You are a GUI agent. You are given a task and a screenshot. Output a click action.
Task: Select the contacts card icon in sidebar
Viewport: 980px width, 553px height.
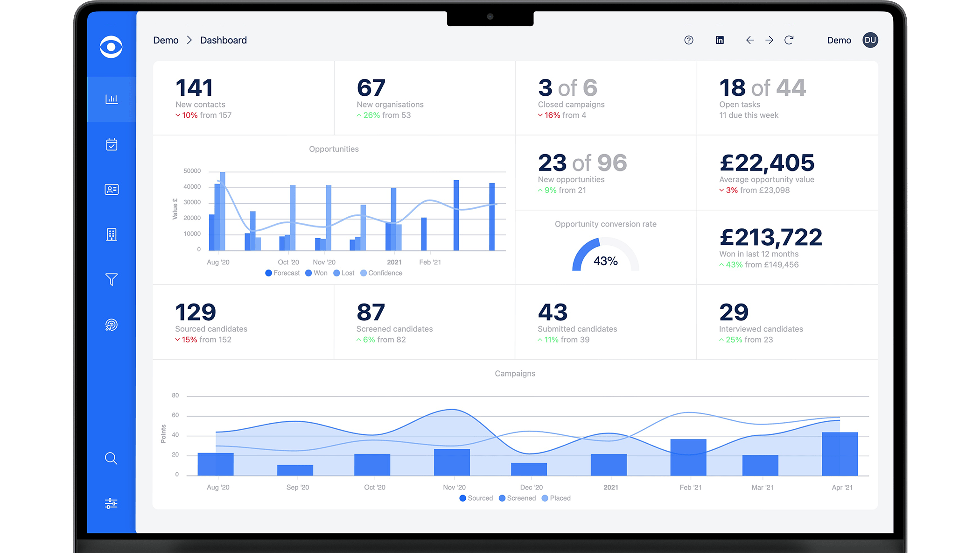pos(111,189)
